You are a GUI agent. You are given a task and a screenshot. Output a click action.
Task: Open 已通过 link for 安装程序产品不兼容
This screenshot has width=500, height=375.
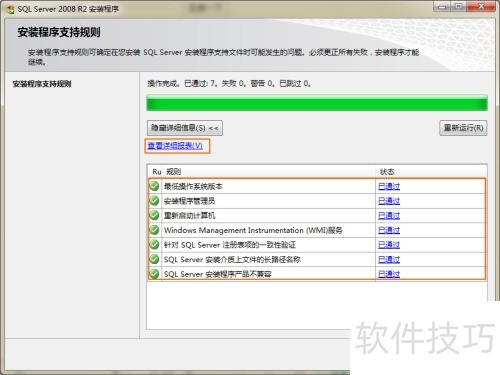389,274
